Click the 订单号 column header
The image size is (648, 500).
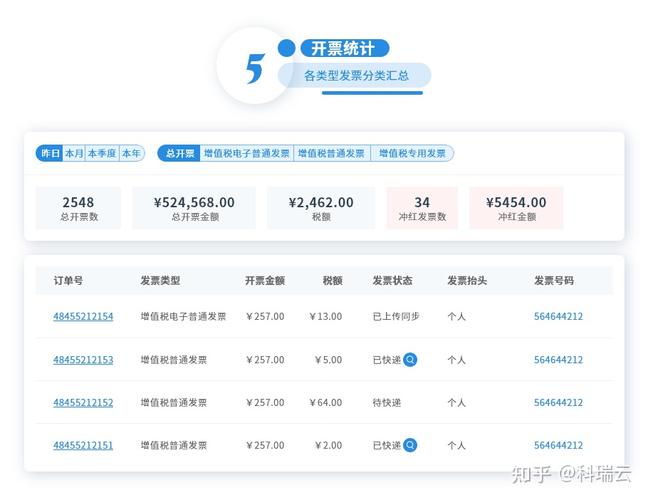68,281
